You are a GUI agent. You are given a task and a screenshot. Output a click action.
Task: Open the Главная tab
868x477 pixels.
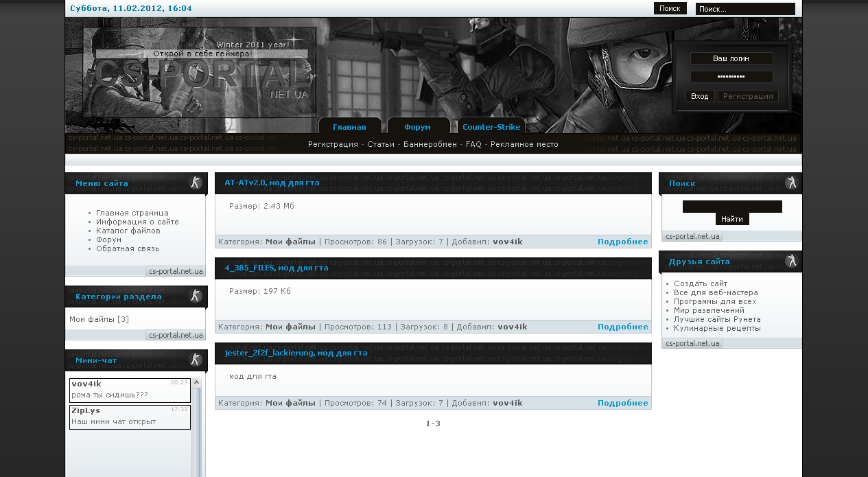(349, 127)
